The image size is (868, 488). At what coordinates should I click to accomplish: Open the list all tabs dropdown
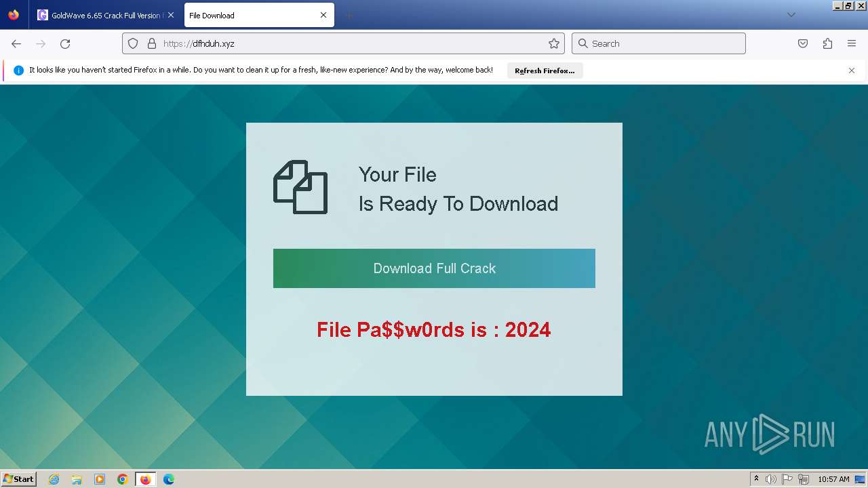(791, 15)
